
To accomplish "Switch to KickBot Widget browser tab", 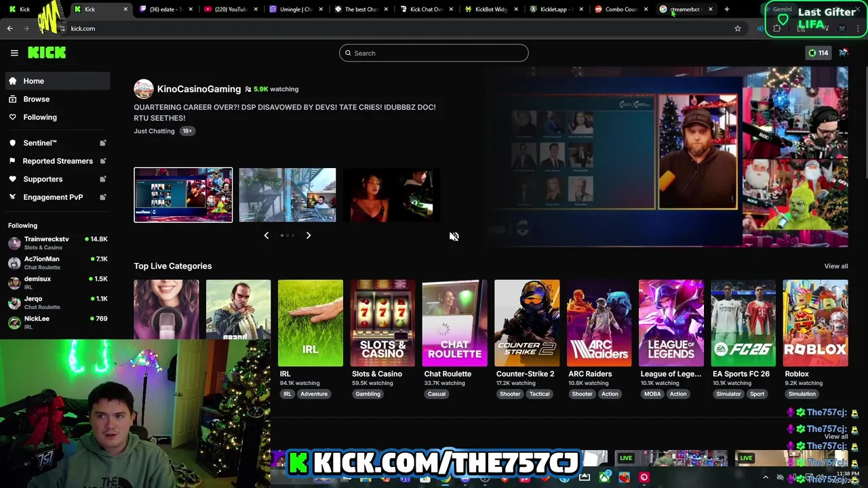I will [490, 9].
